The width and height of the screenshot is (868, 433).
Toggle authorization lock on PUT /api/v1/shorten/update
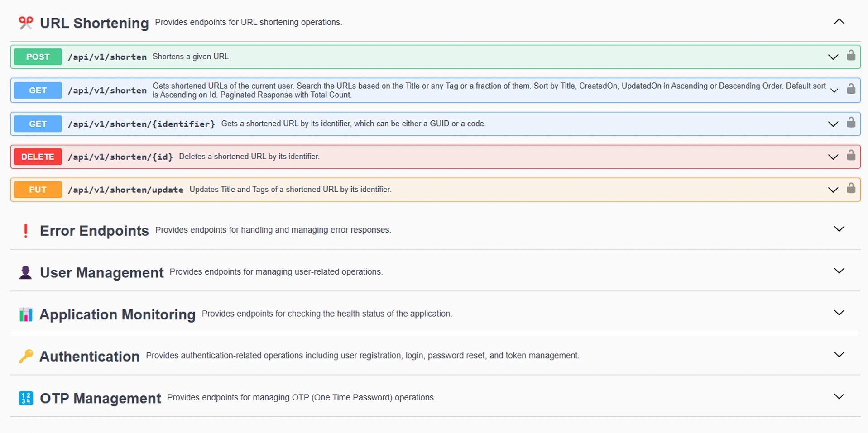851,189
